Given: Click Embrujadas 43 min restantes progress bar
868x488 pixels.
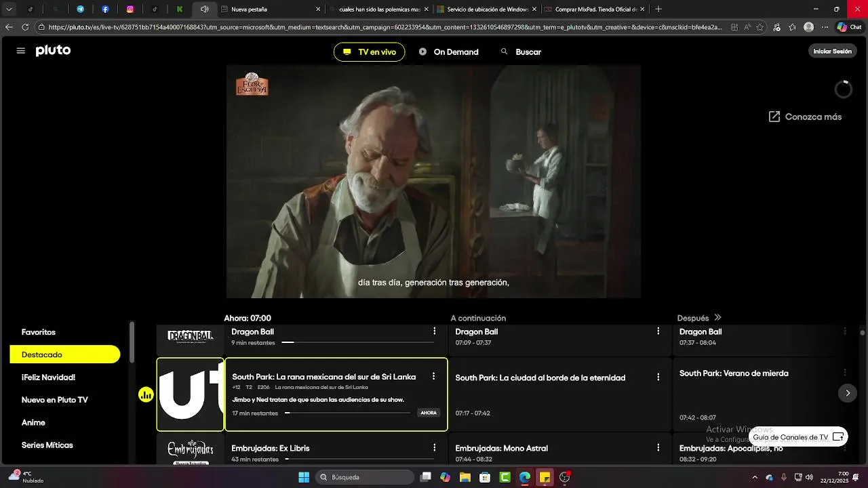Looking at the screenshot, I should click(359, 459).
